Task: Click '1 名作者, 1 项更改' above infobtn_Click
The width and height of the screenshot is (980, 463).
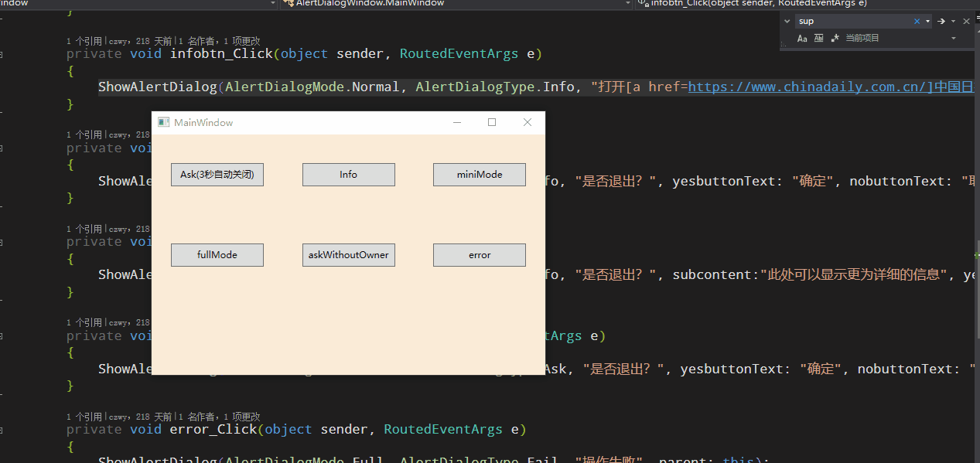Action: pos(220,41)
